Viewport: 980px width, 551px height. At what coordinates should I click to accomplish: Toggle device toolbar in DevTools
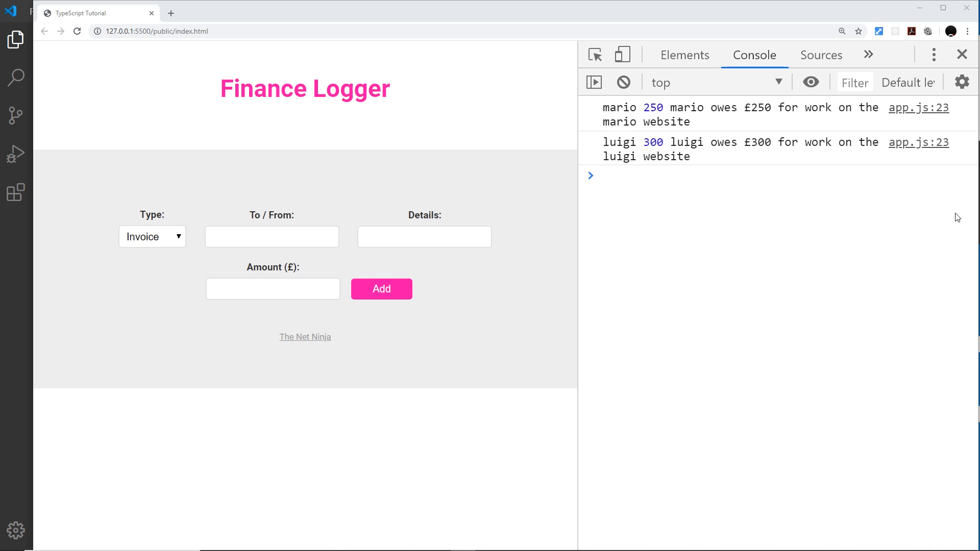coord(622,55)
